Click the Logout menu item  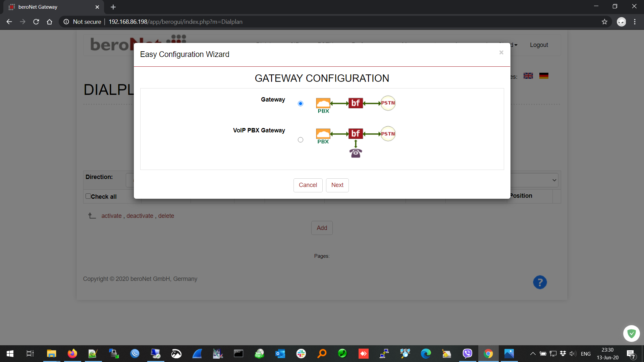pyautogui.click(x=539, y=45)
